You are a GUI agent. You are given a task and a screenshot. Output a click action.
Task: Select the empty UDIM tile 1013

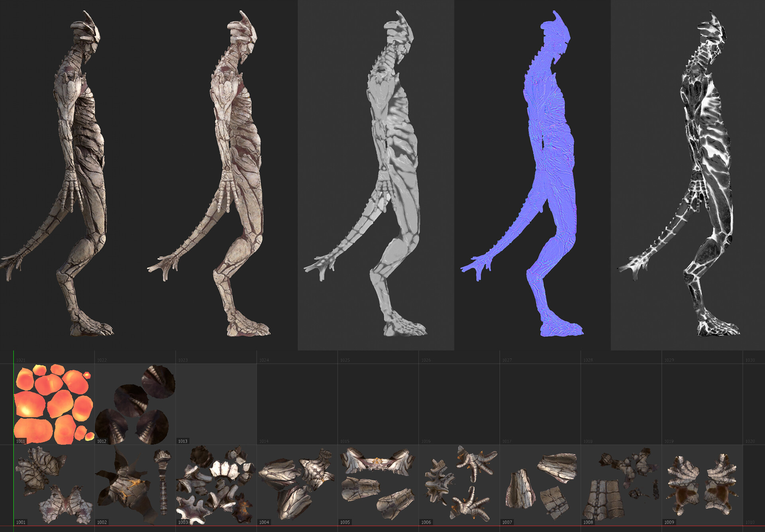pos(216,404)
